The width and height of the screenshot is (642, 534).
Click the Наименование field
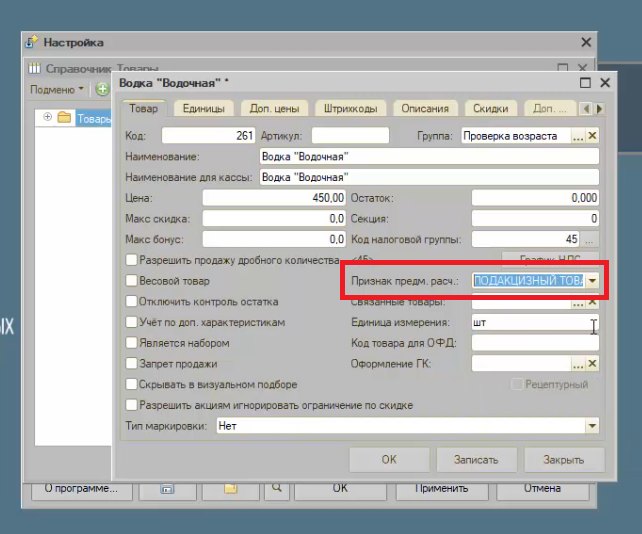tap(429, 156)
